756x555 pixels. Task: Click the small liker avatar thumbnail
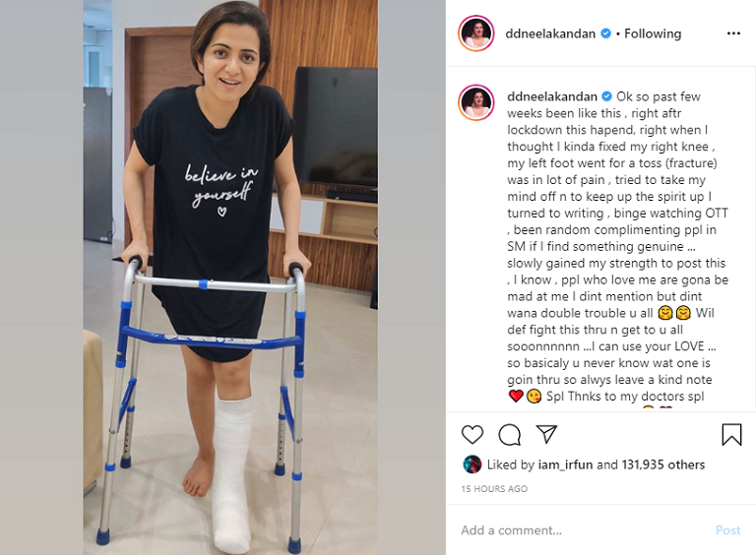tap(472, 463)
